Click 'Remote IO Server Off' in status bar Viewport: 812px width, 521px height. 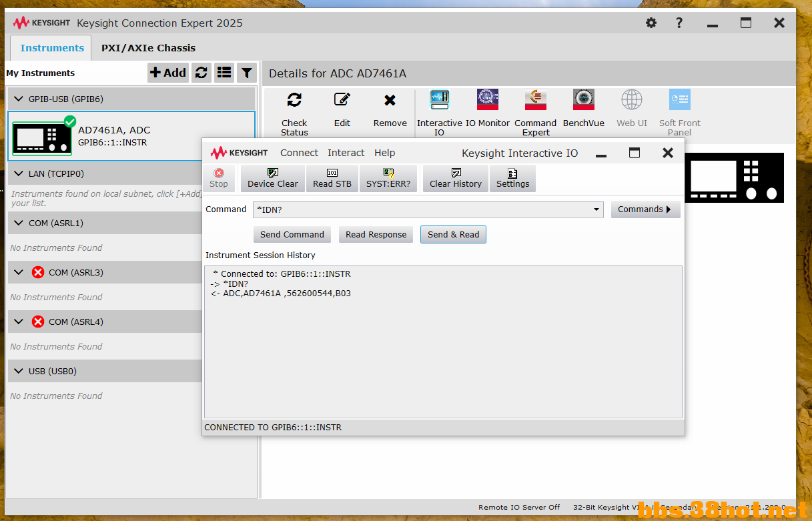coord(519,507)
